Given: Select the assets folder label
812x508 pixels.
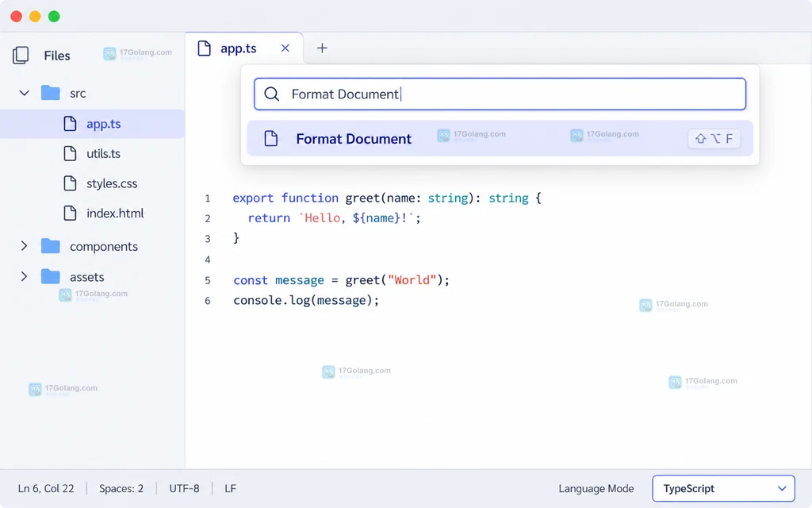Looking at the screenshot, I should [87, 277].
